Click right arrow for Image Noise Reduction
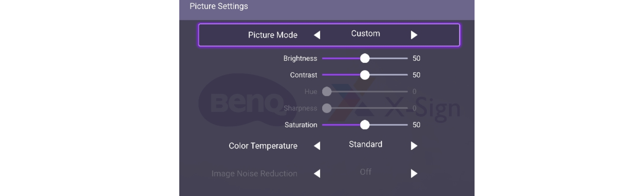The image size is (644, 196). pos(414,173)
